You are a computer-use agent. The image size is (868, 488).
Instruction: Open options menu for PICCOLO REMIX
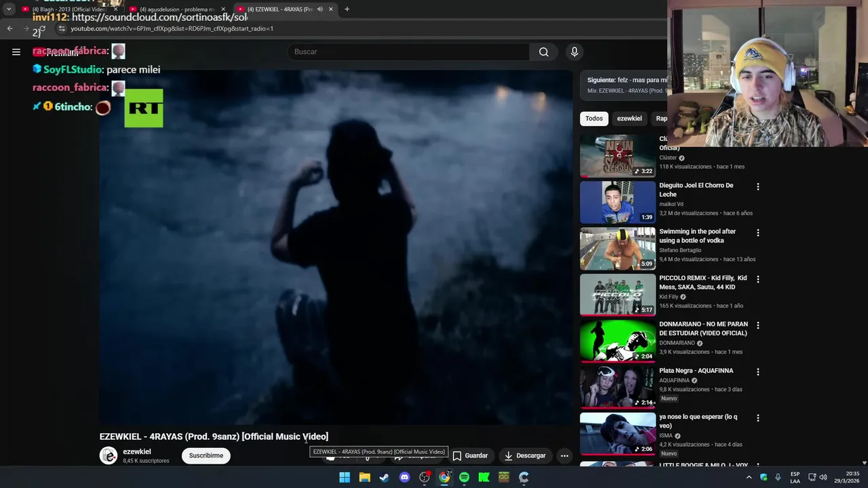point(758,279)
